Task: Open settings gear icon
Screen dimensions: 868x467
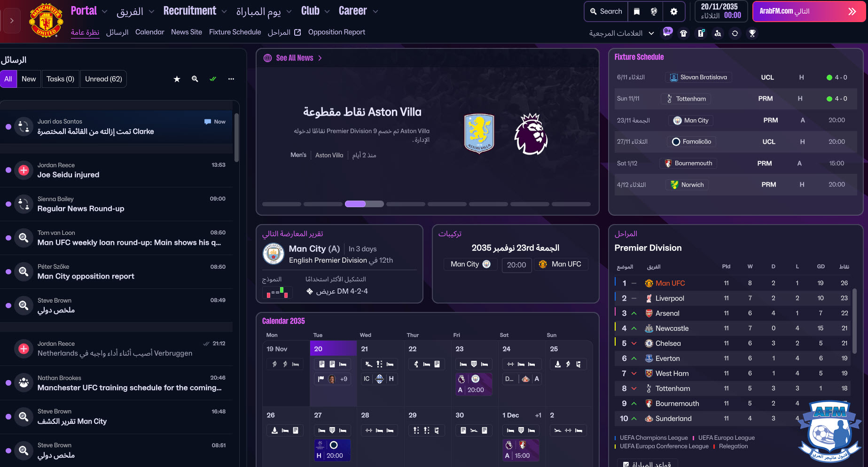Action: pos(674,12)
